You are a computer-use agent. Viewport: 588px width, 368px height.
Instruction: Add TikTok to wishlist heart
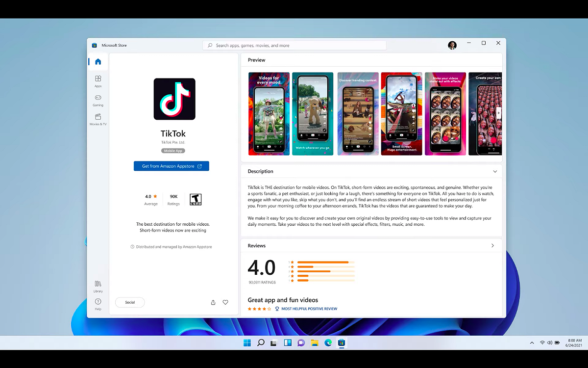pos(225,302)
